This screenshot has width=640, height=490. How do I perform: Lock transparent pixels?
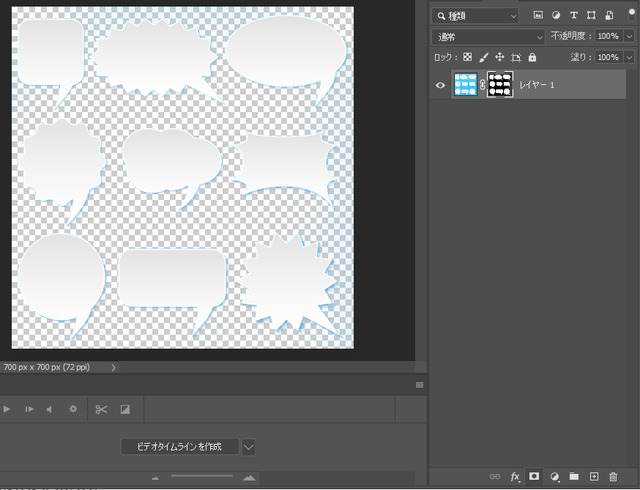click(468, 57)
